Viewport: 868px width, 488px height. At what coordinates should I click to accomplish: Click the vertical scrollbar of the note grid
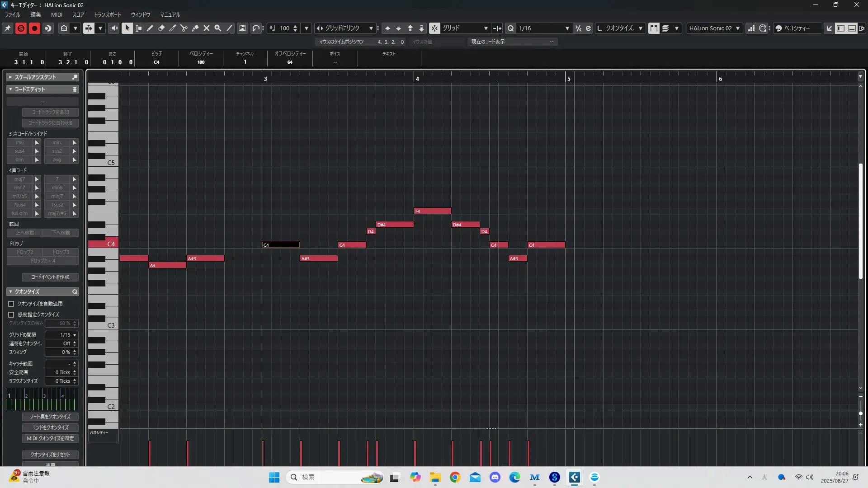click(860, 221)
